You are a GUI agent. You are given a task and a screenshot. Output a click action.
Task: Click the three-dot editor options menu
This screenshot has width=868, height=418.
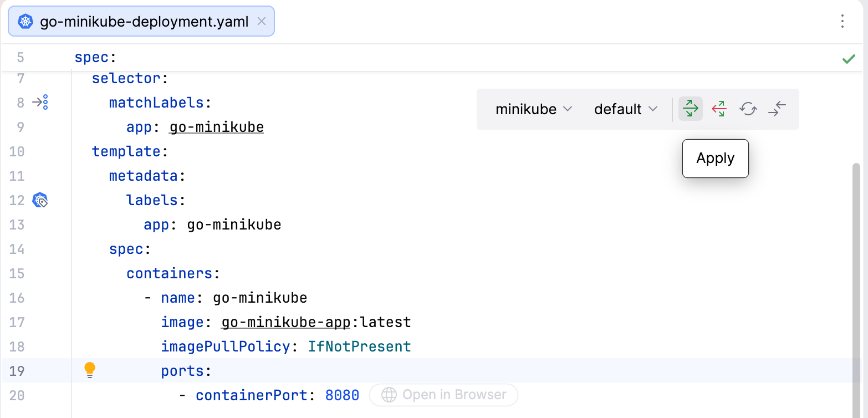(x=843, y=21)
